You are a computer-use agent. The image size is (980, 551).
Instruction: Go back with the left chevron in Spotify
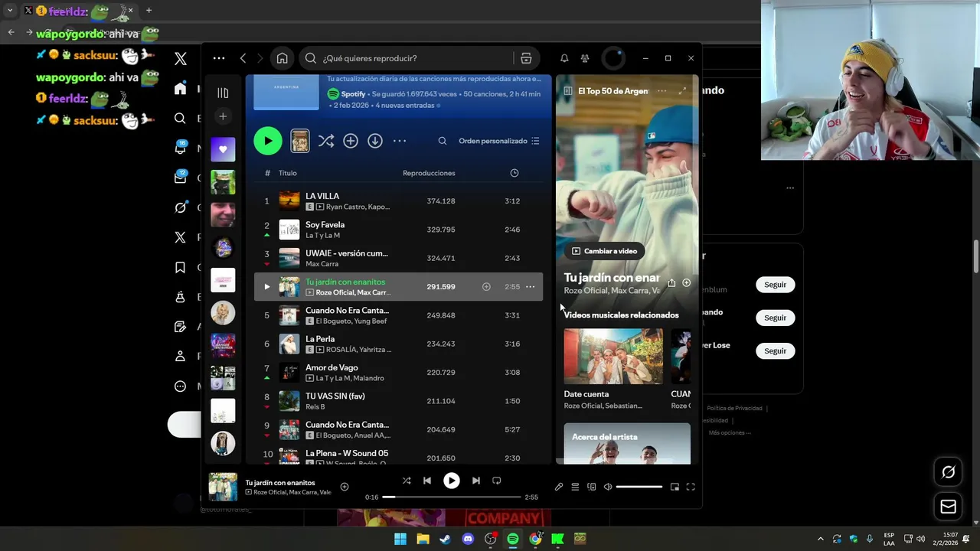243,58
